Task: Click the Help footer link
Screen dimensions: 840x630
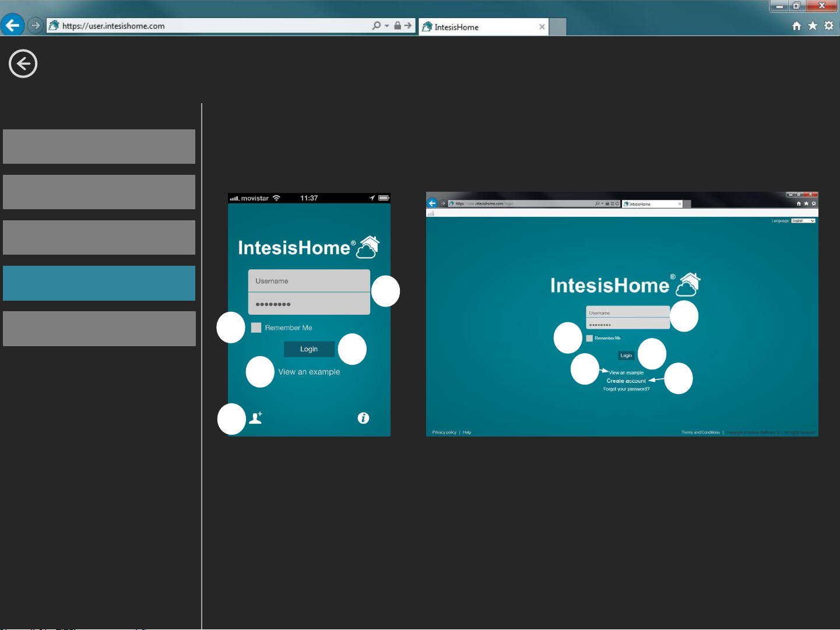Action: point(467,432)
